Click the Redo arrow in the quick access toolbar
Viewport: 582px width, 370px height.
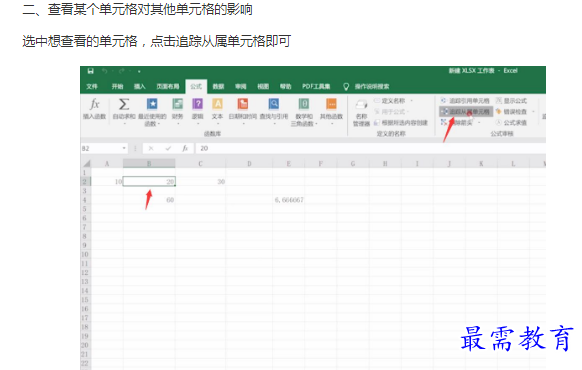pos(122,71)
